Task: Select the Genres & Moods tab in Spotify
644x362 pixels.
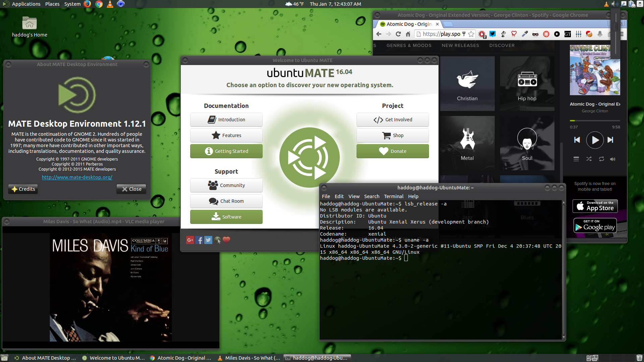Action: [x=409, y=46]
